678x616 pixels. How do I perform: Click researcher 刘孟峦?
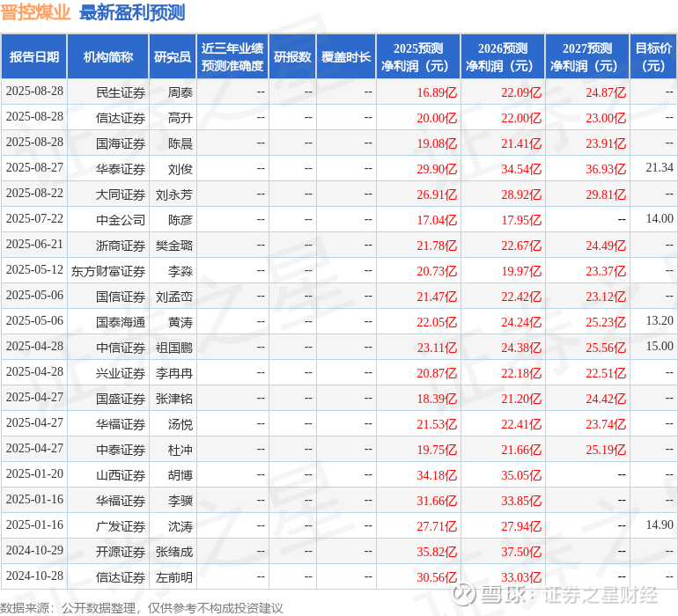[174, 297]
